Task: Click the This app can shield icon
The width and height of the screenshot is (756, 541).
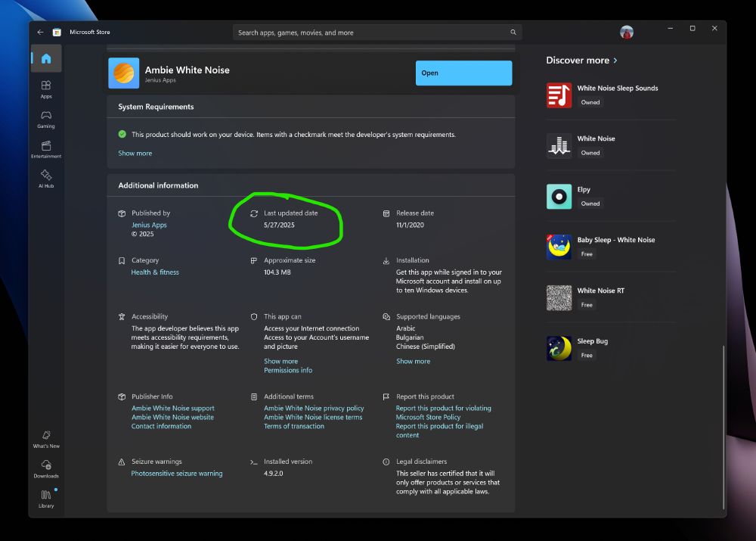Action: coord(254,317)
